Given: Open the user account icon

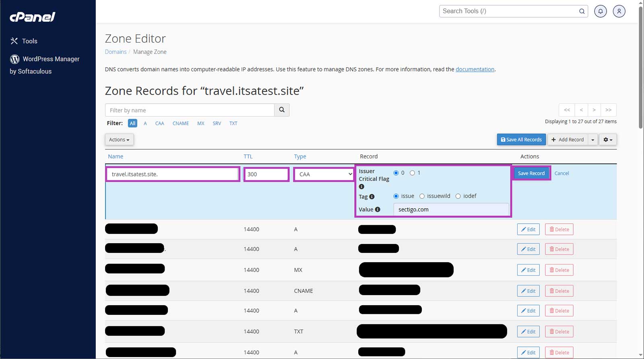Looking at the screenshot, I should click(619, 11).
